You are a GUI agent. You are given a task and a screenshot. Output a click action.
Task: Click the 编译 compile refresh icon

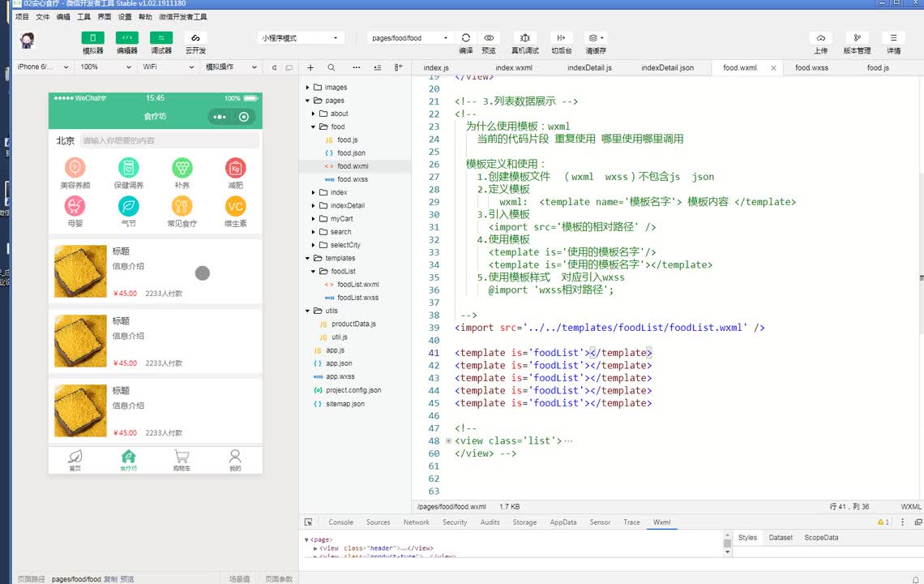coord(465,38)
